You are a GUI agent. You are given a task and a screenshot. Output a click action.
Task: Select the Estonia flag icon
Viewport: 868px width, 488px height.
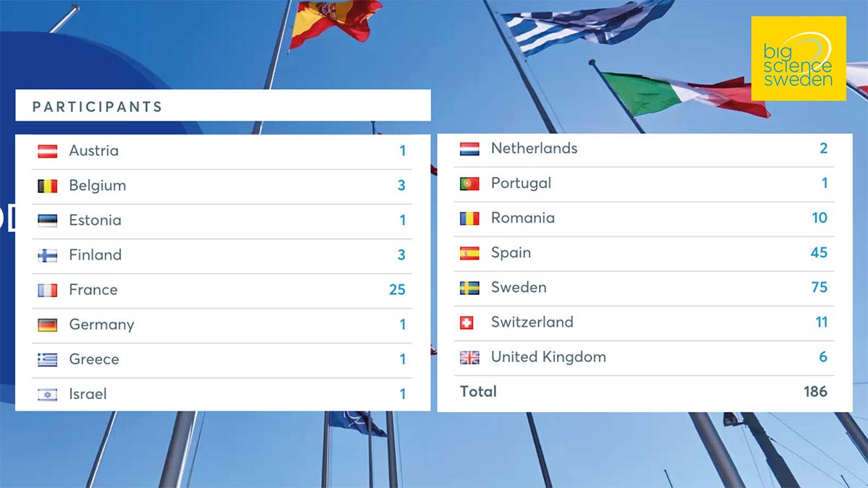(48, 221)
